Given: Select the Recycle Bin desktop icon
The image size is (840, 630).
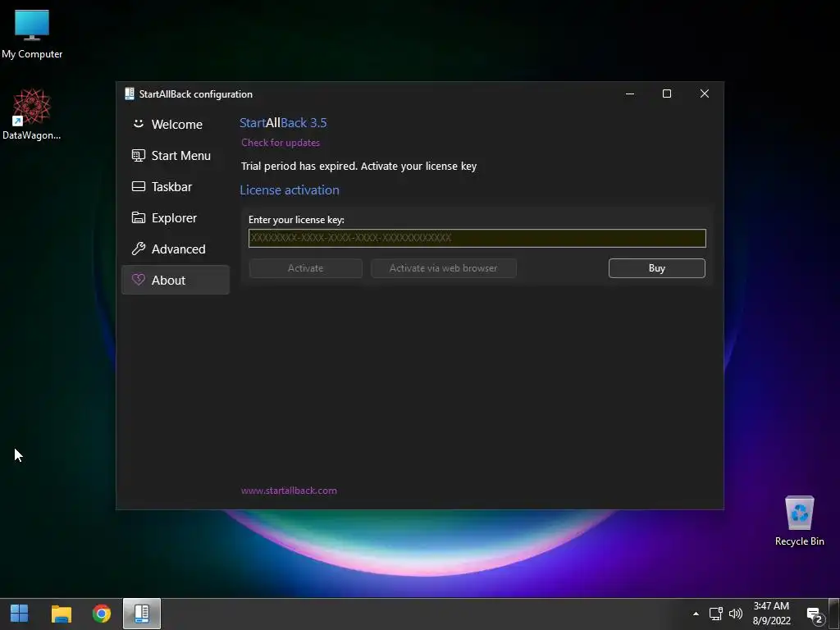Looking at the screenshot, I should pyautogui.click(x=799, y=521).
